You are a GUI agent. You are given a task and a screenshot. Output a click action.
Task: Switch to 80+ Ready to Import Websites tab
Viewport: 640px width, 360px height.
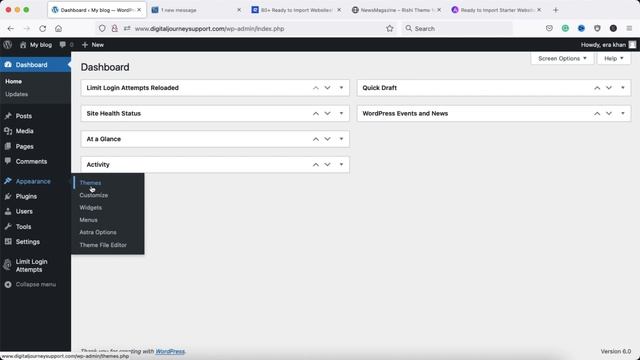point(296,10)
